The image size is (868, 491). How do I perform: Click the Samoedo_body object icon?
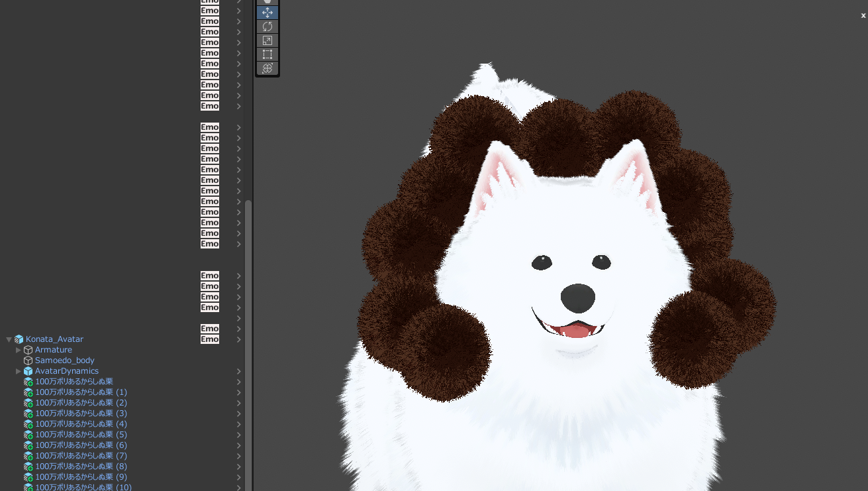[x=28, y=360]
